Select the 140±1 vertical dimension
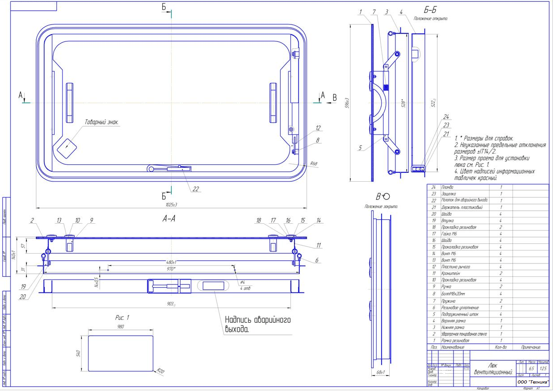Screen dimensions: 555x392 click(x=14, y=254)
